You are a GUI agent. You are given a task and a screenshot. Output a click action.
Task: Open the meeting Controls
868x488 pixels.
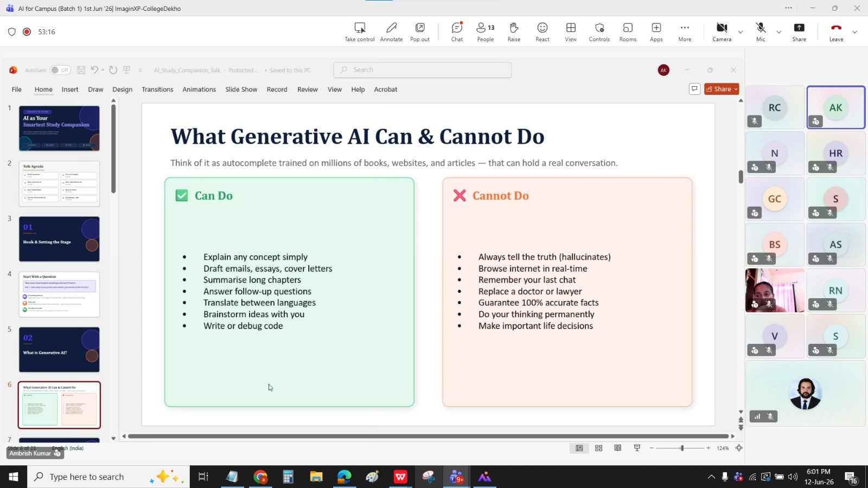click(x=599, y=32)
